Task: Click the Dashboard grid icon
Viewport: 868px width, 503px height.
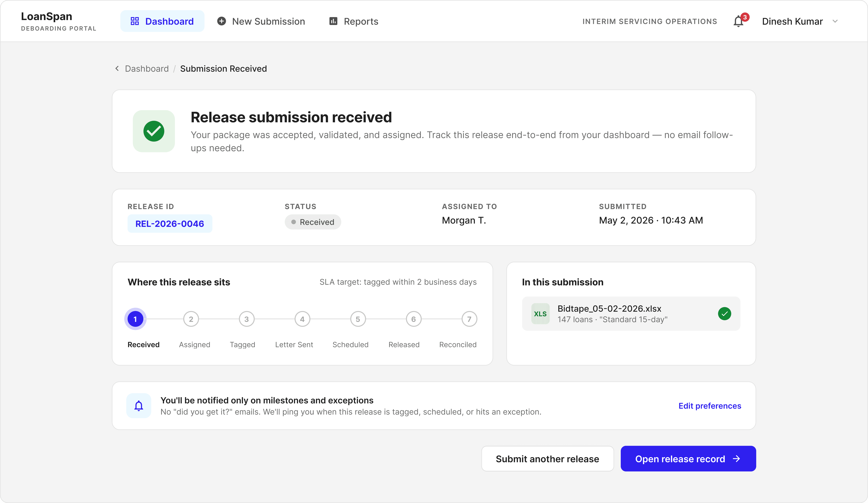Action: (135, 21)
